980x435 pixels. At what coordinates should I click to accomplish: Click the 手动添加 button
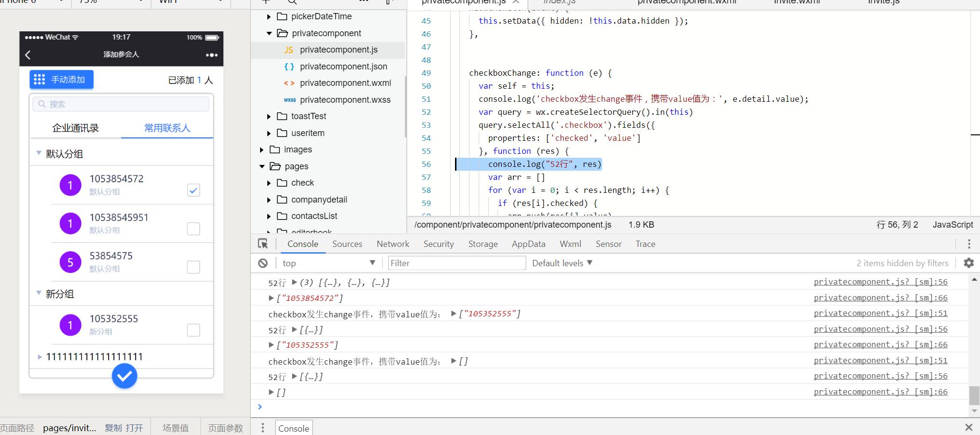61,80
